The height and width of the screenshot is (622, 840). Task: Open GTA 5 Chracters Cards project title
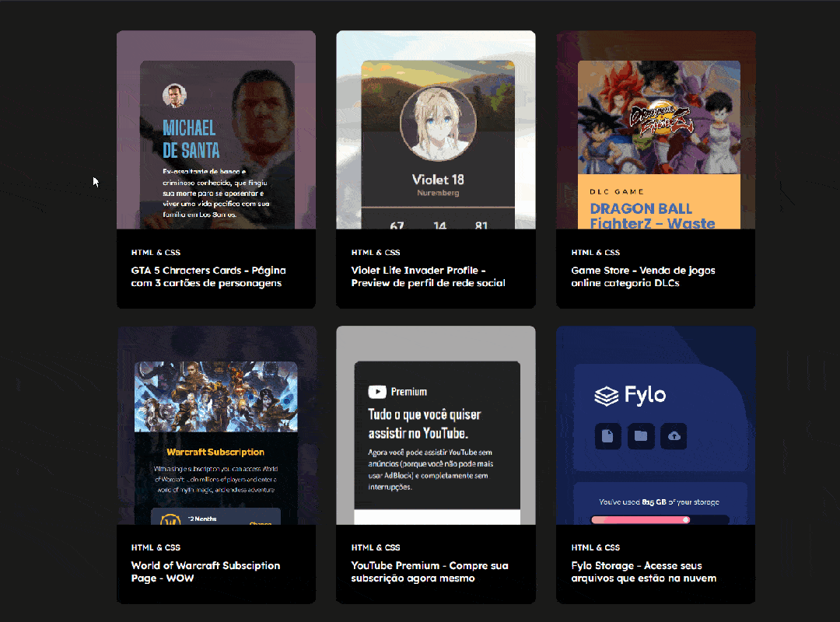click(208, 277)
